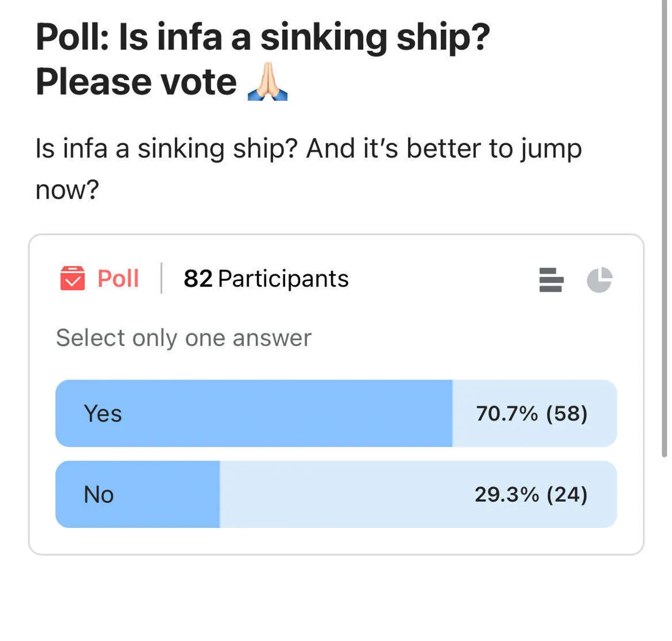This screenshot has height=641, width=672.
Task: Select the No answer option
Action: tap(336, 494)
